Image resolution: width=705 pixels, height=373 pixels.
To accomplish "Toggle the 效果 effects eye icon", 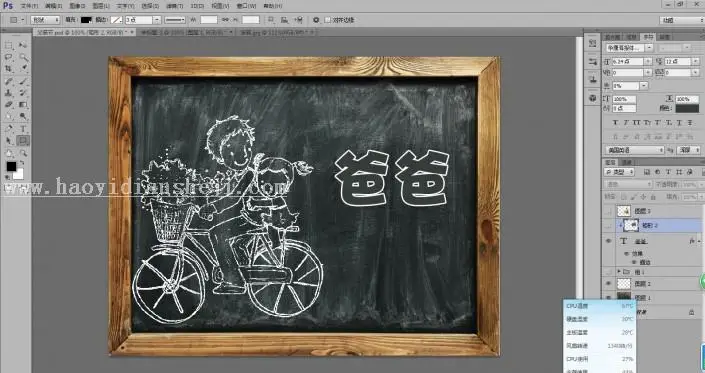I will pos(627,254).
